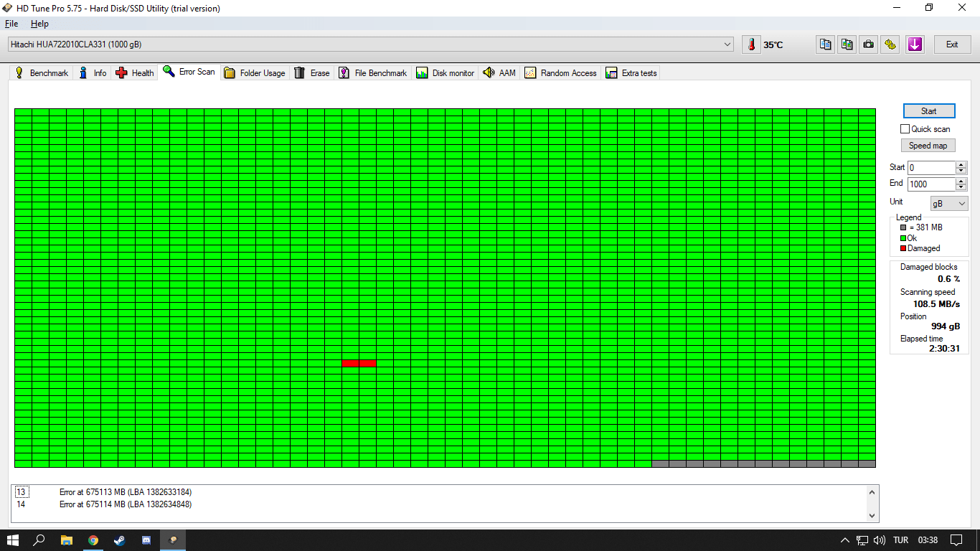The width and height of the screenshot is (980, 551).
Task: Open options via the gears icon
Action: (x=890, y=44)
